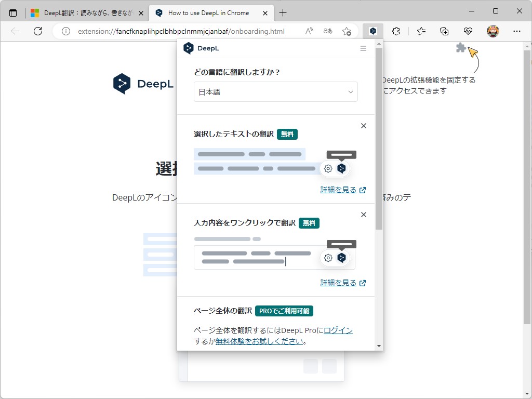
Task: Activate Read aloud in the address bar
Action: click(x=309, y=31)
